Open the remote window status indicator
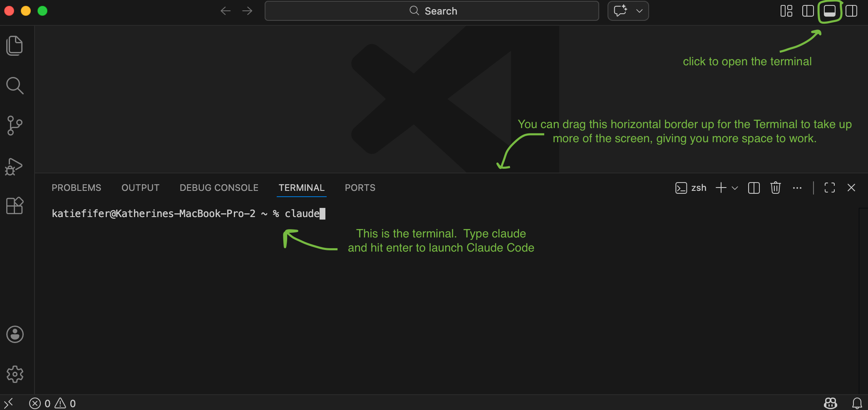This screenshot has width=868, height=410. point(8,403)
